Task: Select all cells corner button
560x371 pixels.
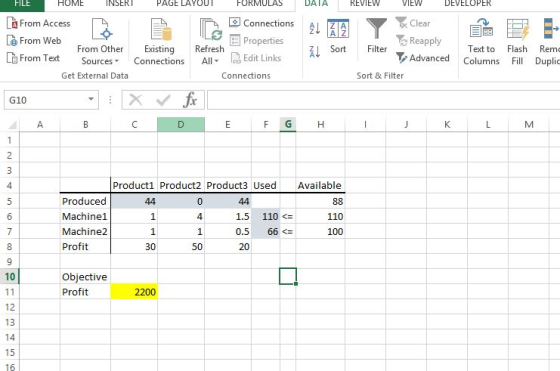Action: click(x=10, y=125)
